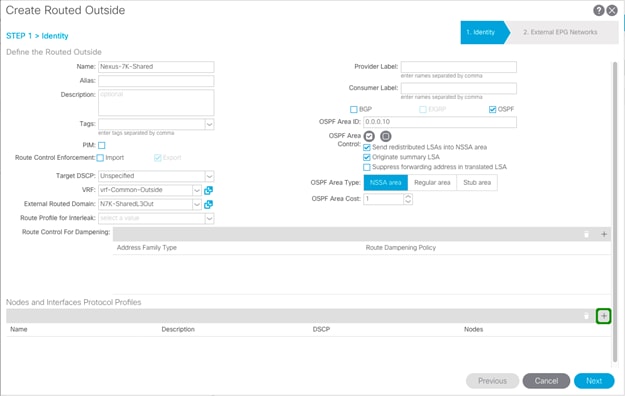Click the DSCP column header

point(321,329)
